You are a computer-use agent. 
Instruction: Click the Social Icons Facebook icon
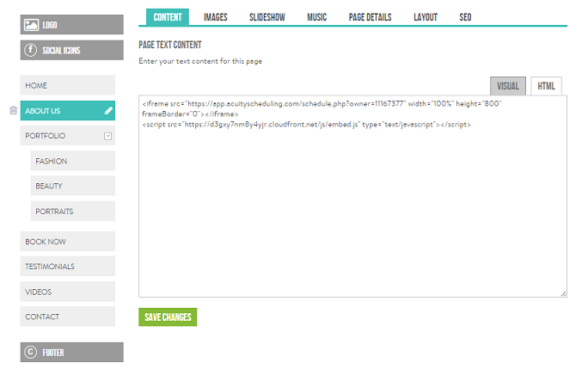point(32,50)
